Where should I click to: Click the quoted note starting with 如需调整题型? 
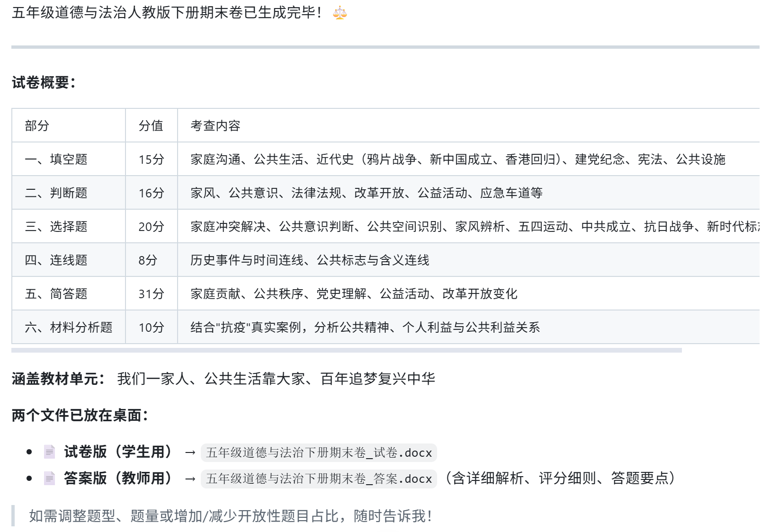point(230,516)
